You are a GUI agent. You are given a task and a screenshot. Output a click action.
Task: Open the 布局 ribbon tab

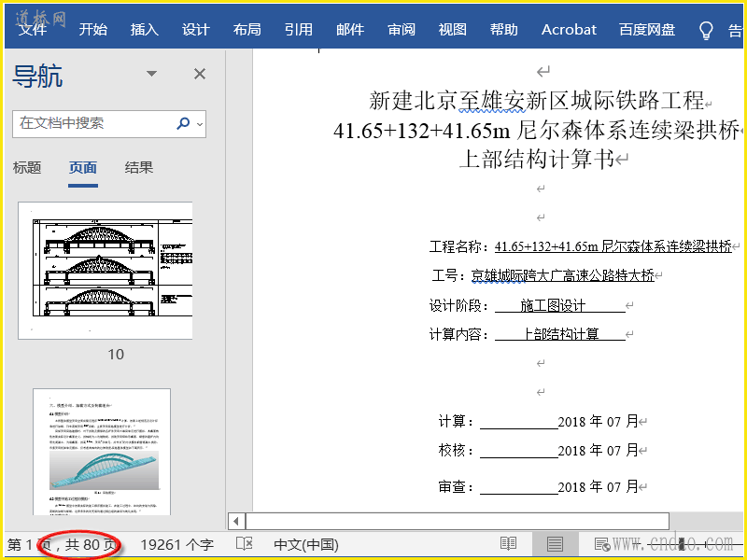247,30
